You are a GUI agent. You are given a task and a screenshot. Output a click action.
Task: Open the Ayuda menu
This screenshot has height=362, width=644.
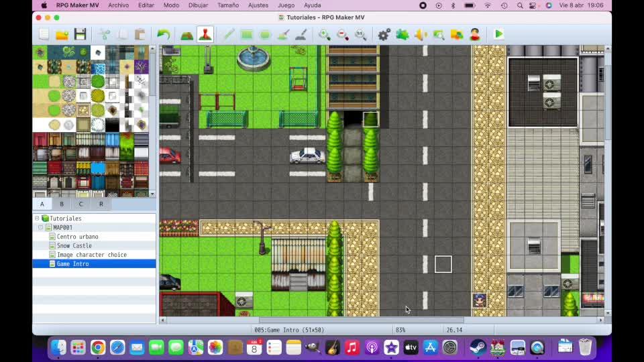click(312, 5)
